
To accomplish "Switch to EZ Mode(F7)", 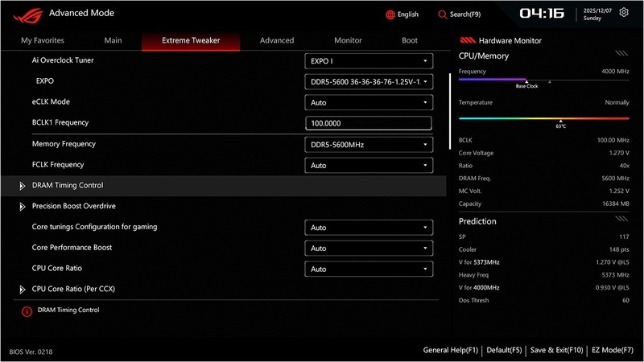I will pyautogui.click(x=613, y=350).
